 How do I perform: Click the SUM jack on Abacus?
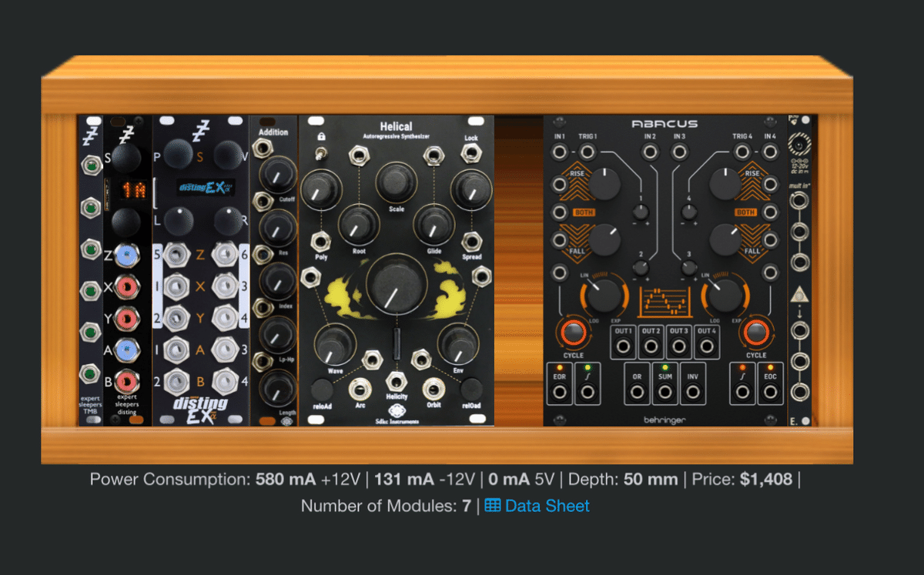click(x=665, y=392)
